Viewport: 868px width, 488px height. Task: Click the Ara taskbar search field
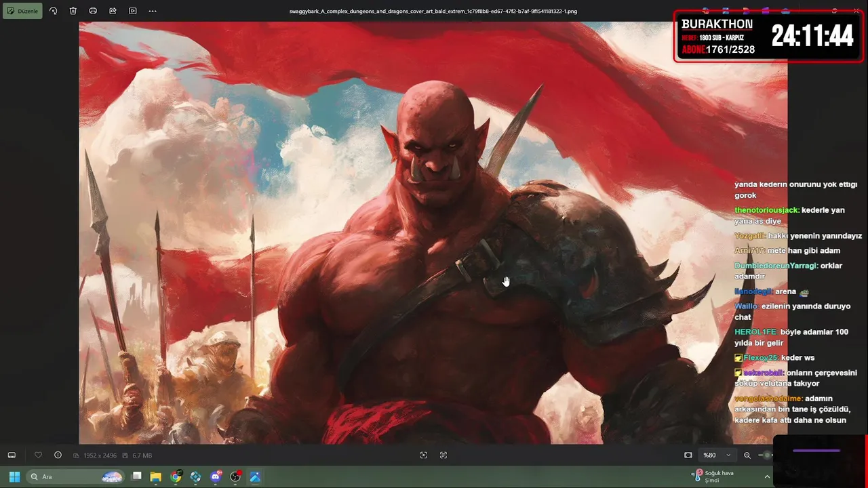click(75, 476)
